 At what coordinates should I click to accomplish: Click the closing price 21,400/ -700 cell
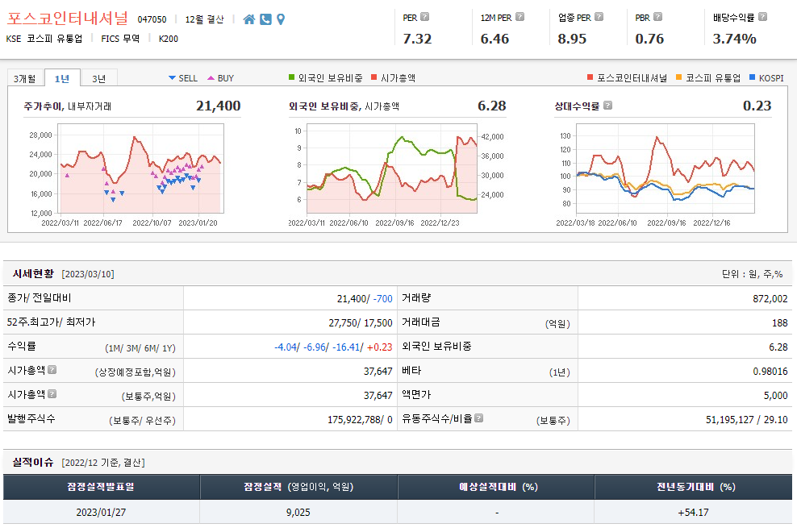(x=290, y=298)
